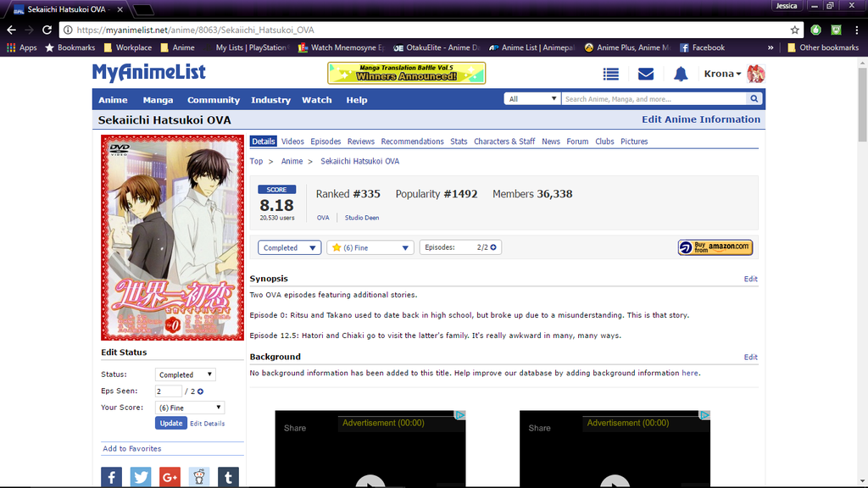The height and width of the screenshot is (488, 868).
Task: Click the Background Edit link
Action: [751, 357]
